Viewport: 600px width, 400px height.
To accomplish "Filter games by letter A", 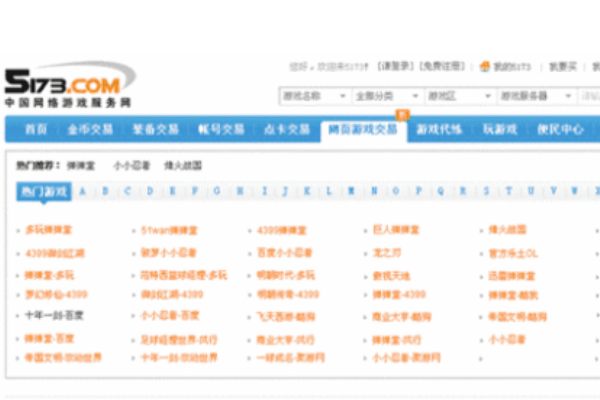I will (x=82, y=191).
